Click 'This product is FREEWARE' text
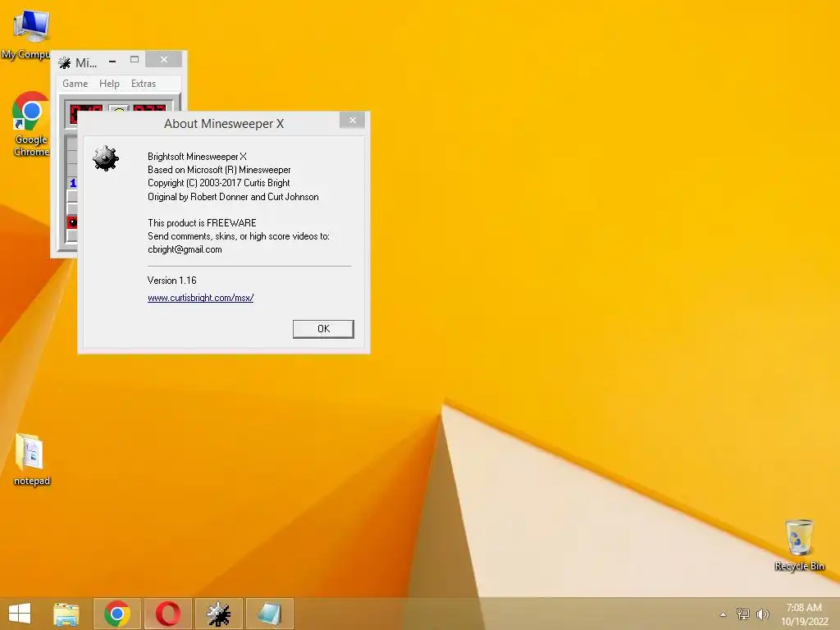 click(x=202, y=223)
